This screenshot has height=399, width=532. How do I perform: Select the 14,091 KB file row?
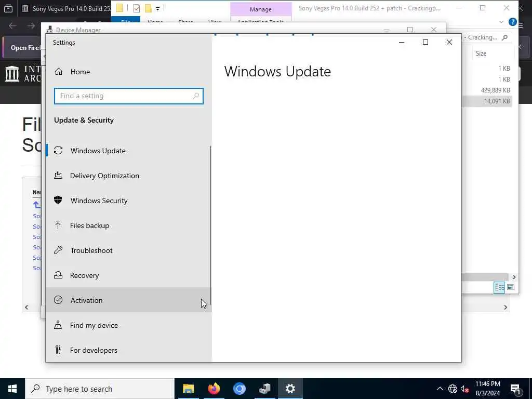487,101
